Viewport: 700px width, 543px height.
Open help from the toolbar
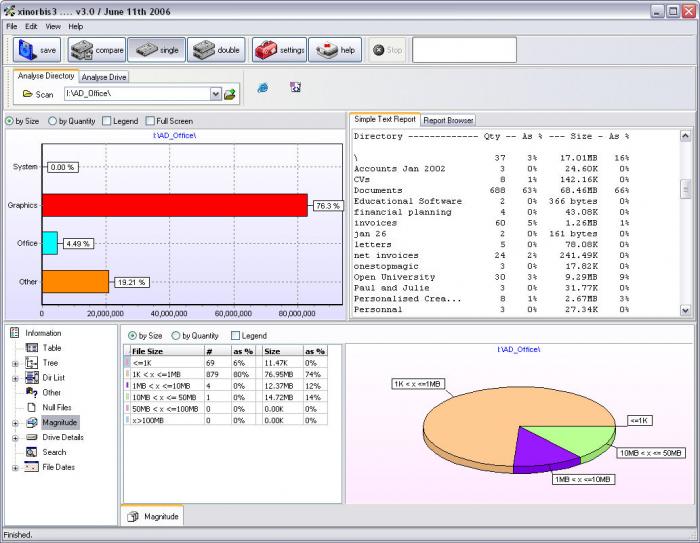coord(335,50)
